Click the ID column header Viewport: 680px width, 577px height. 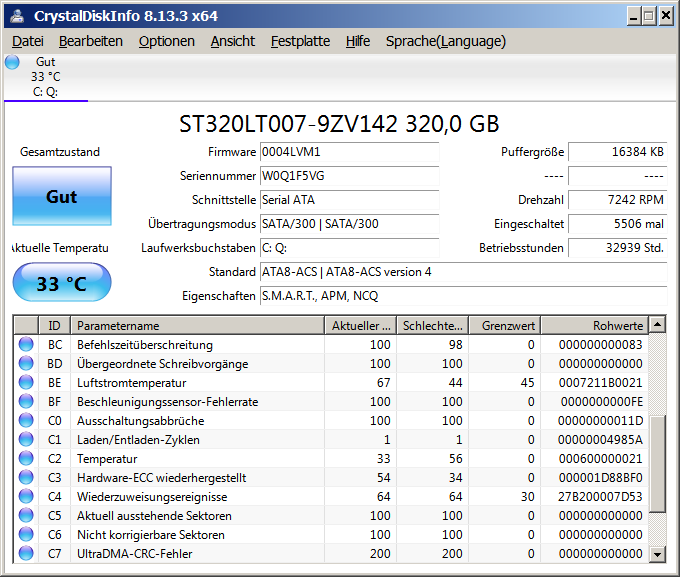(55, 325)
